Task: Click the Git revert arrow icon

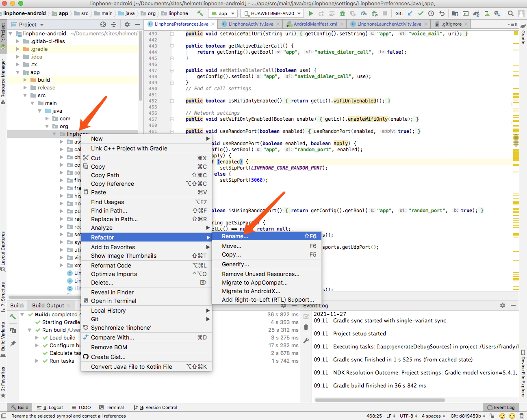Action: coord(442,13)
